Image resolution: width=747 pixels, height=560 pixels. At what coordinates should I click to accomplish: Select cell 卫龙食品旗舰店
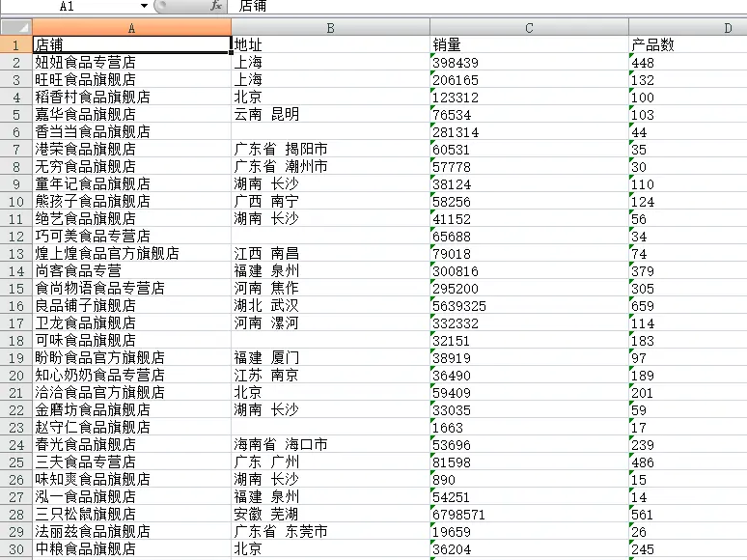[x=132, y=323]
